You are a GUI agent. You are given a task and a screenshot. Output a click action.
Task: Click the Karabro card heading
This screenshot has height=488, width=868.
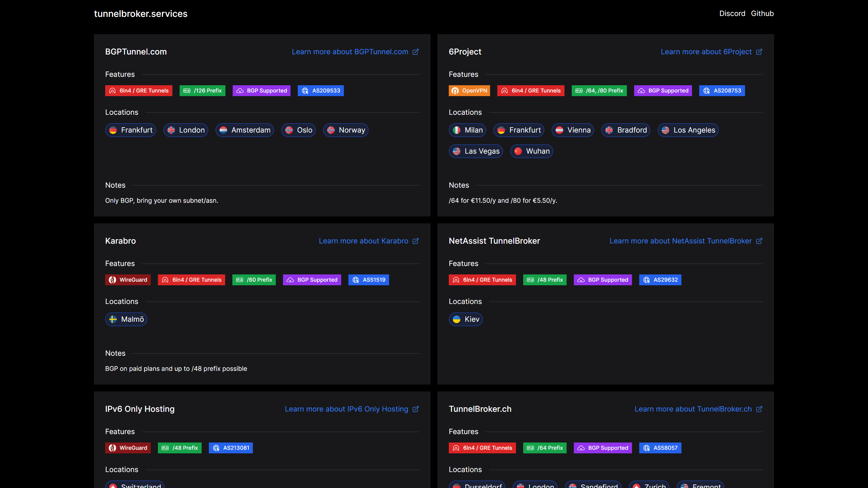point(120,241)
